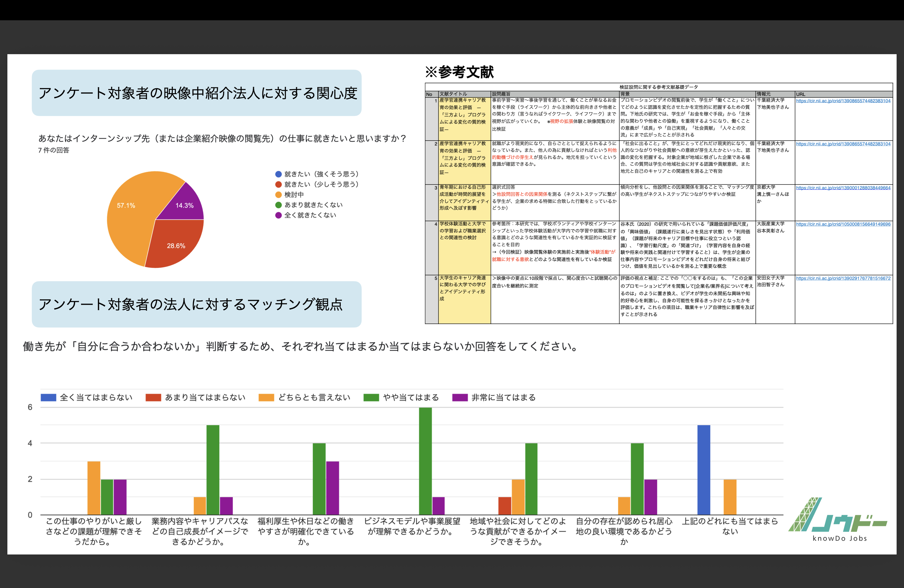Click orange legend dot for 検討中

(278, 194)
